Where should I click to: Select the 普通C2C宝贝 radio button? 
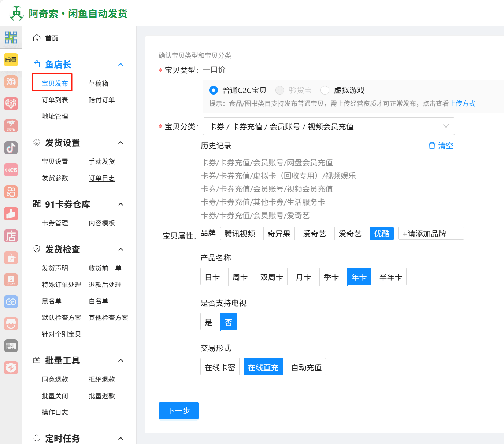tap(213, 90)
